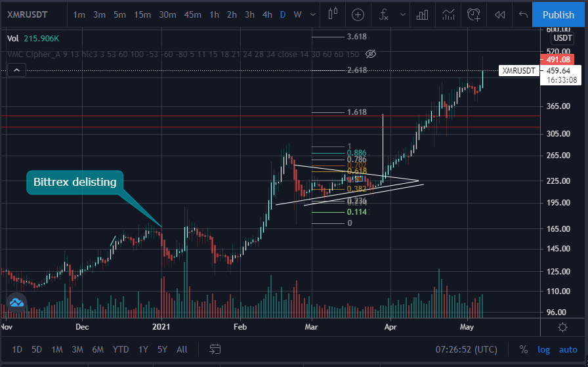Set date range to 1D
Viewport: 588px width, 367px height.
click(17, 349)
